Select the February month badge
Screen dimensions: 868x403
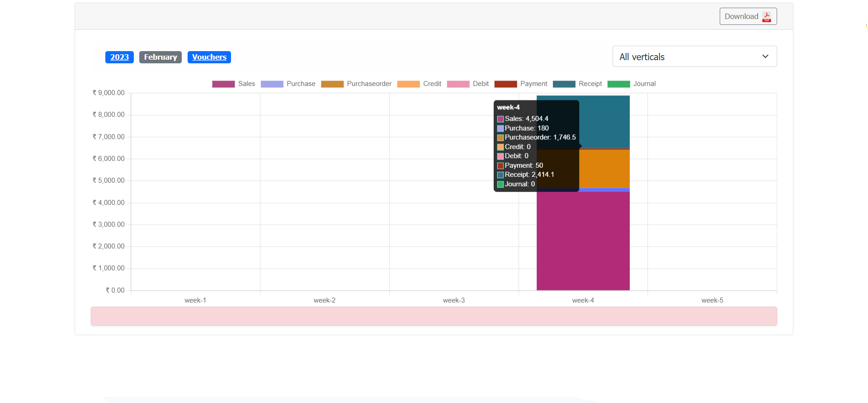point(160,57)
